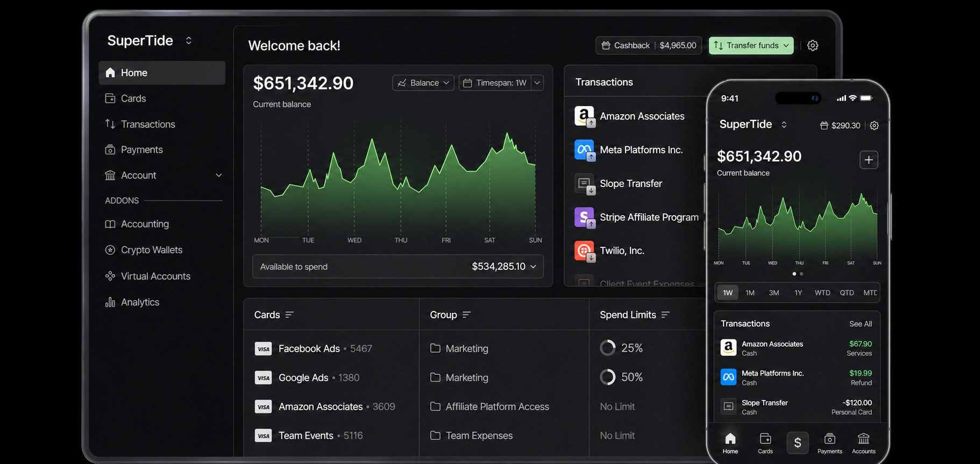Click folder icon for Affiliate Platform Access

pos(435,406)
